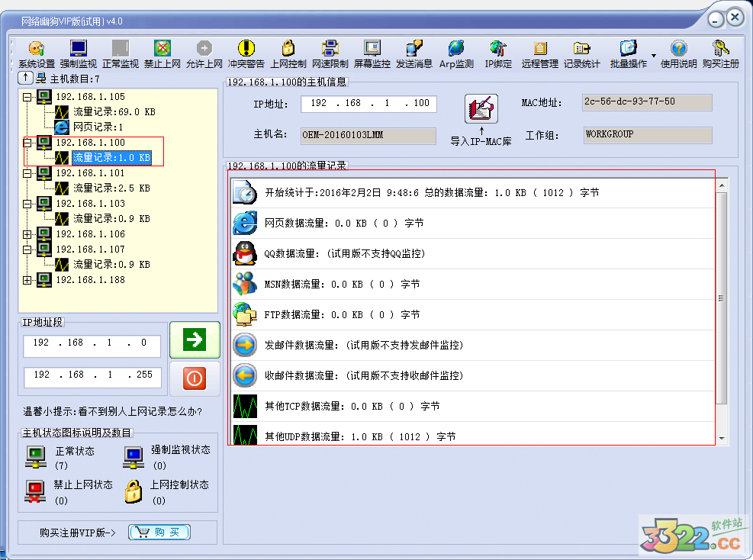Collapse the 192.168.1.103 tree node

(x=27, y=204)
